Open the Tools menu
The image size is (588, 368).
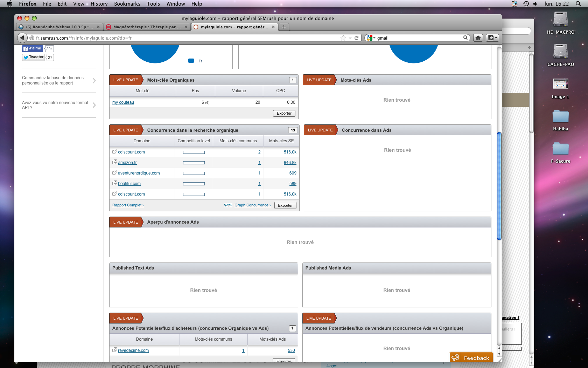coord(153,4)
